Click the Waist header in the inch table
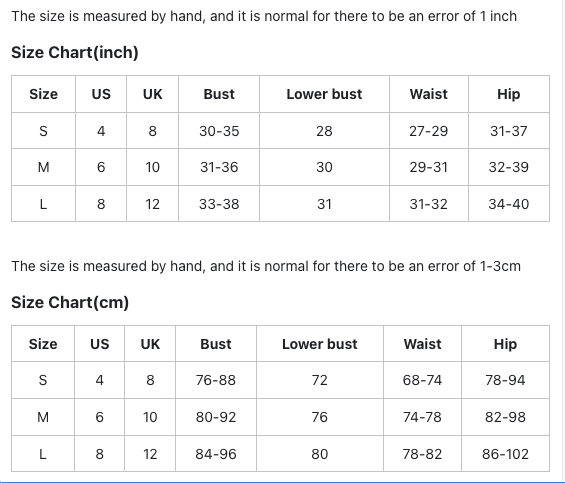 (x=428, y=94)
